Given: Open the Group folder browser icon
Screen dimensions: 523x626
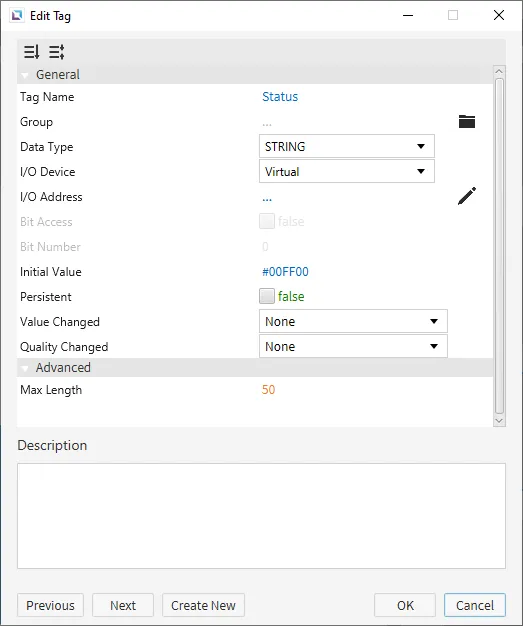Looking at the screenshot, I should 467,121.
